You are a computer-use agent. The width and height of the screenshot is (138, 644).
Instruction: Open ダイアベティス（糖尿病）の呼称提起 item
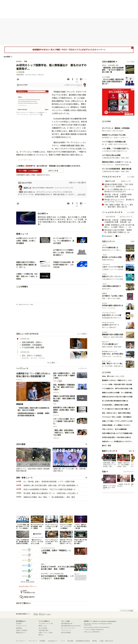pos(116,128)
